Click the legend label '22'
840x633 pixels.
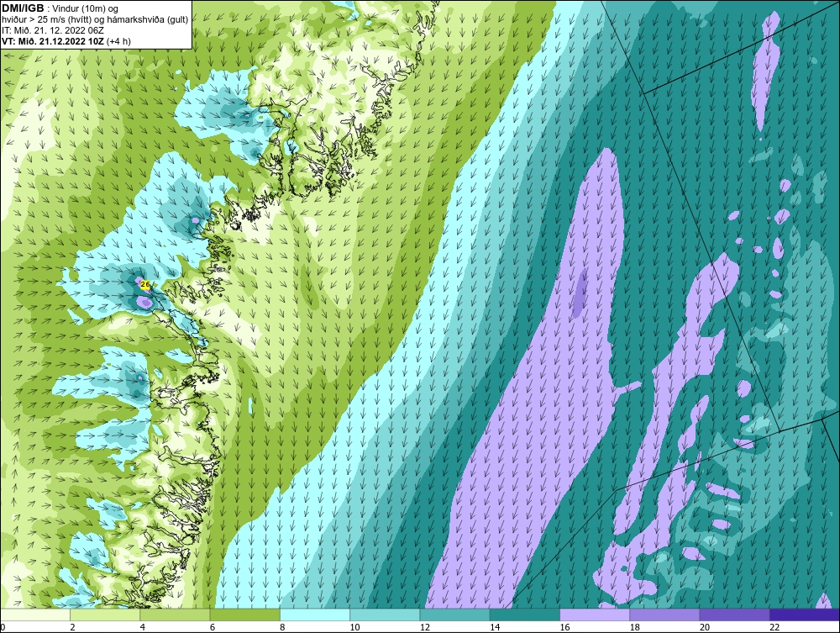click(774, 627)
